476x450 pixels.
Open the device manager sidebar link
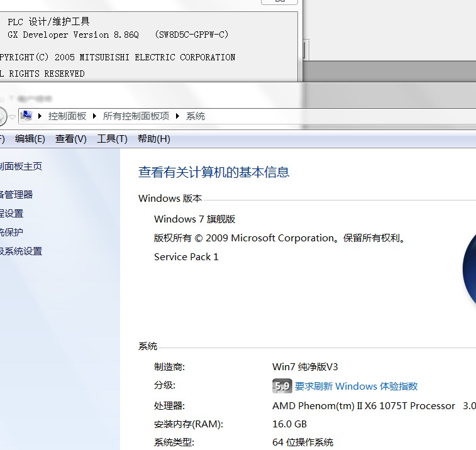point(16,195)
